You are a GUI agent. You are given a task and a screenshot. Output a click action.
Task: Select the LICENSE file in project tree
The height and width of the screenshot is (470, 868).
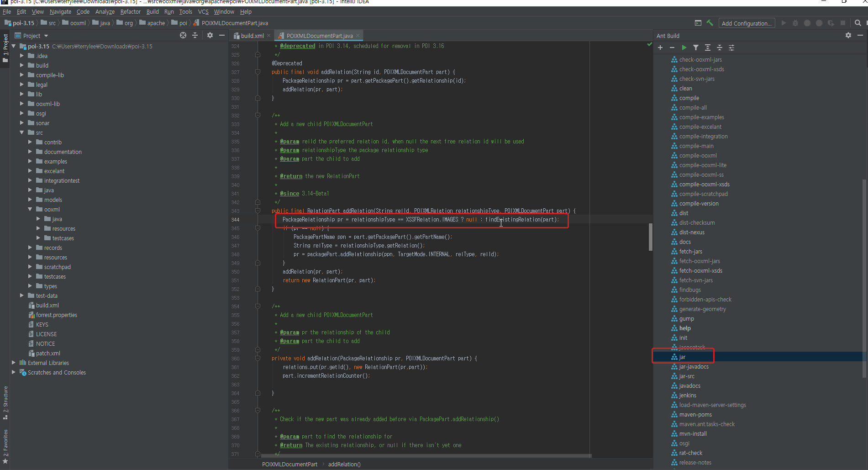[x=46, y=334]
